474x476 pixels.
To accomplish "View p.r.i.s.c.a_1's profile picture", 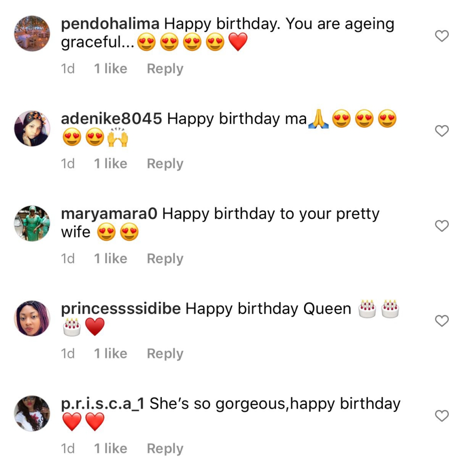I will [x=32, y=413].
